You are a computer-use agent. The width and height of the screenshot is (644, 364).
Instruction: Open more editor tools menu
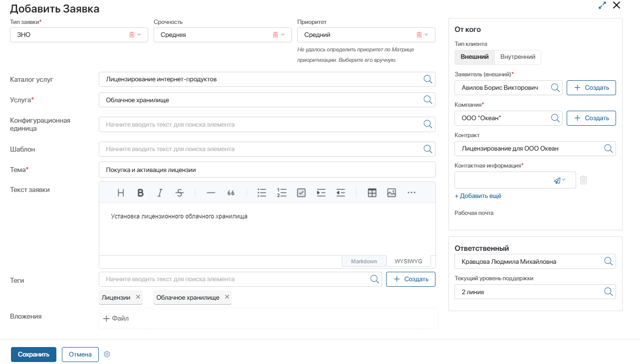point(412,193)
